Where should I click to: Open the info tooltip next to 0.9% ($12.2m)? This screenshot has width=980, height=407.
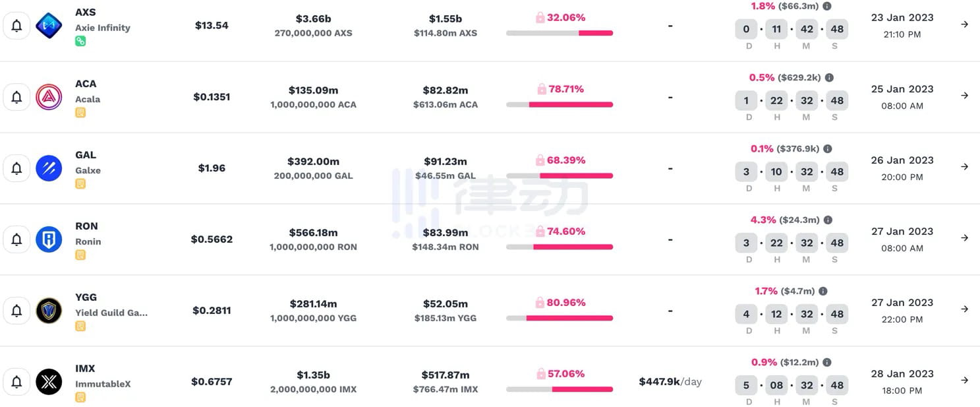[828, 361]
